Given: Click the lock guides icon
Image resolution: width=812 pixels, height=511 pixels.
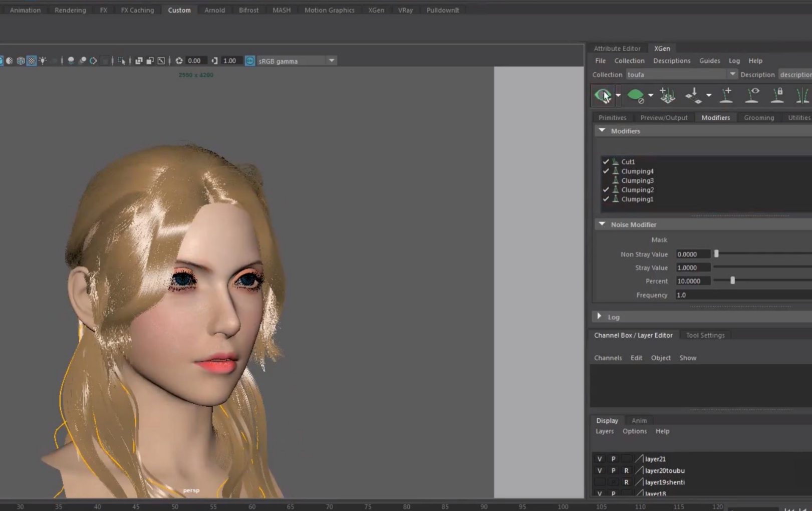Looking at the screenshot, I should 777,95.
